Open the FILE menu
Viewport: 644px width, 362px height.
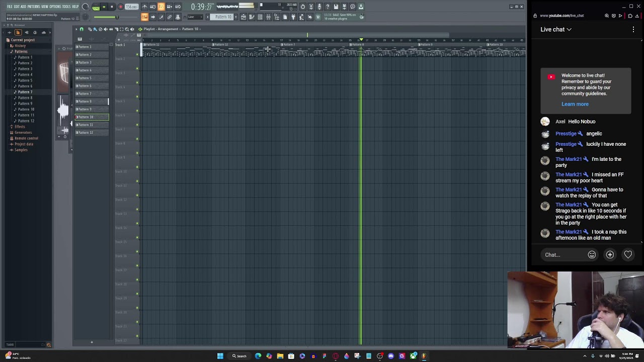tap(10, 7)
